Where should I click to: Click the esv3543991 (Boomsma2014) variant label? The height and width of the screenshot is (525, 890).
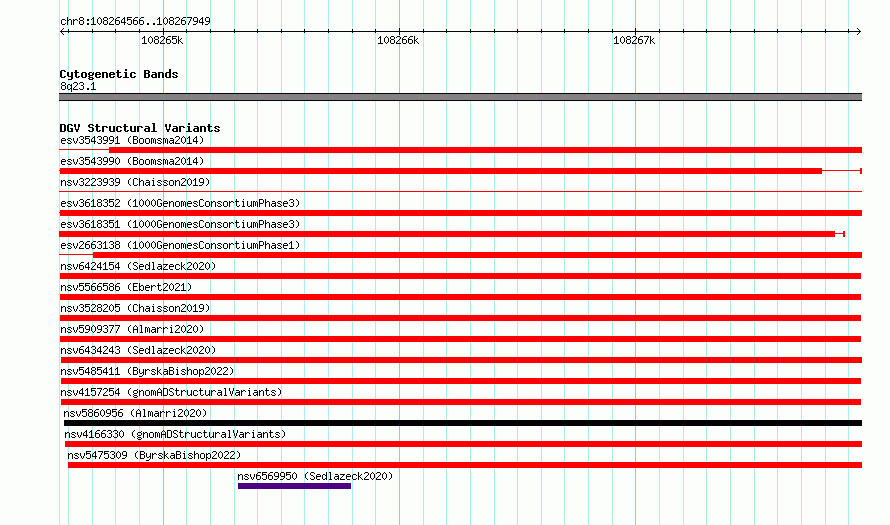coord(132,140)
